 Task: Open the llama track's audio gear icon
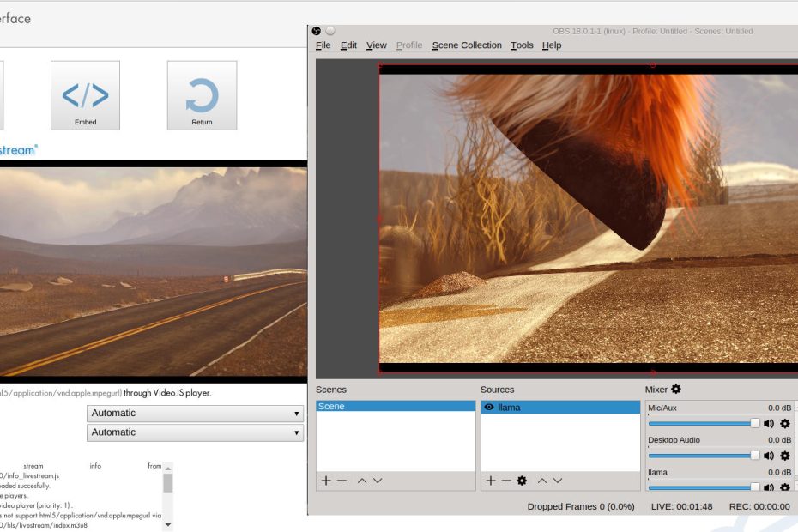click(784, 487)
